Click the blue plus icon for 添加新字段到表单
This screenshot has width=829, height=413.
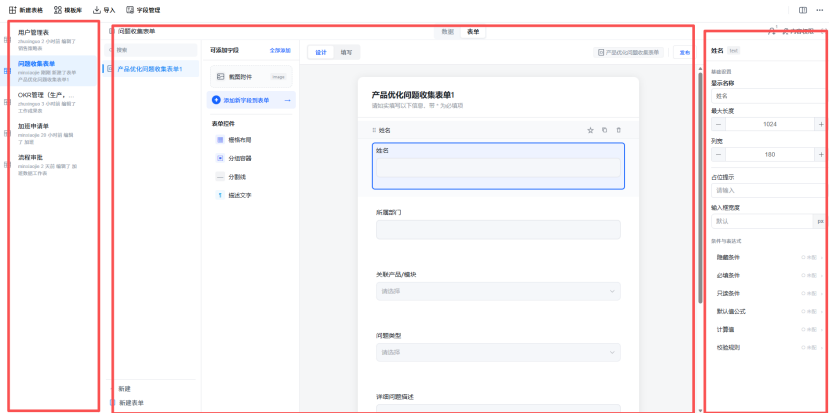[216, 100]
